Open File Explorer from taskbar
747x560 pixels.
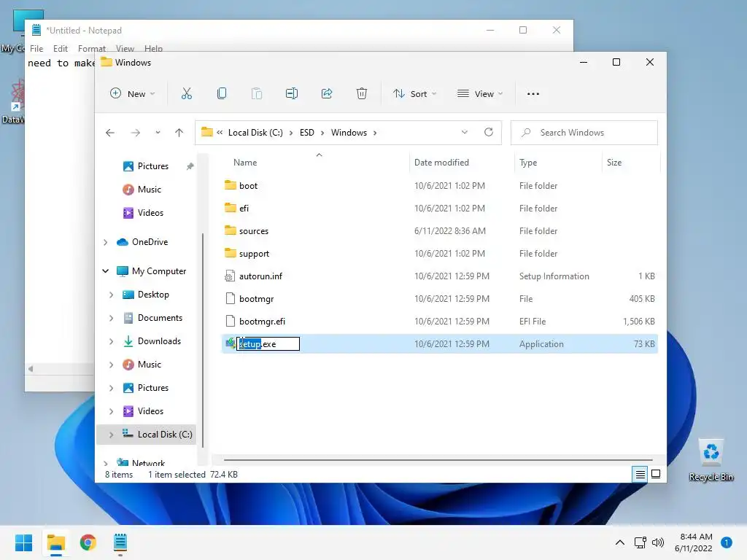click(56, 542)
